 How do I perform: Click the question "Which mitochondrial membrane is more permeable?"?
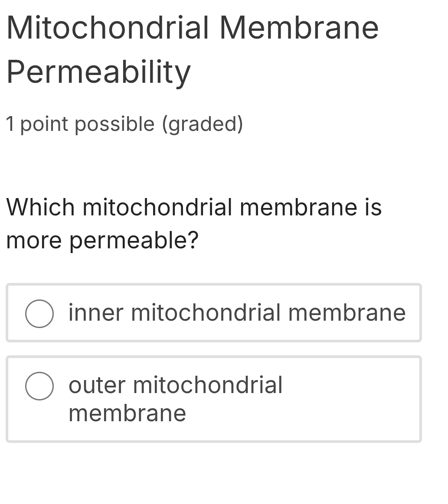click(x=193, y=224)
